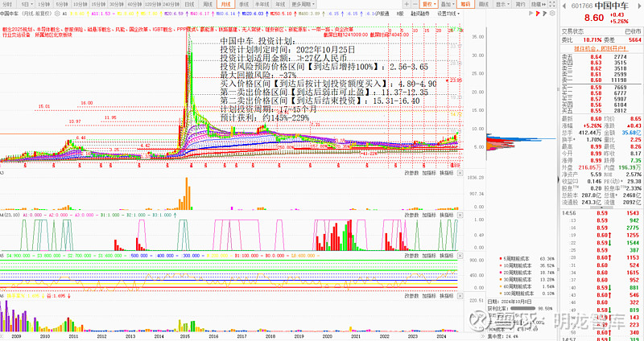
Task: Go to previous stock arrow beside 601766
Action: [x=564, y=6]
